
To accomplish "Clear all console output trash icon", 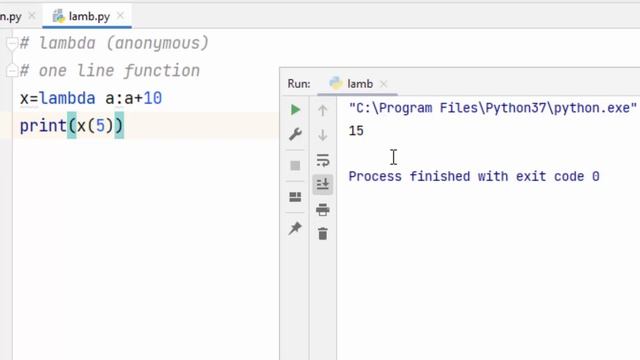I will tap(322, 234).
